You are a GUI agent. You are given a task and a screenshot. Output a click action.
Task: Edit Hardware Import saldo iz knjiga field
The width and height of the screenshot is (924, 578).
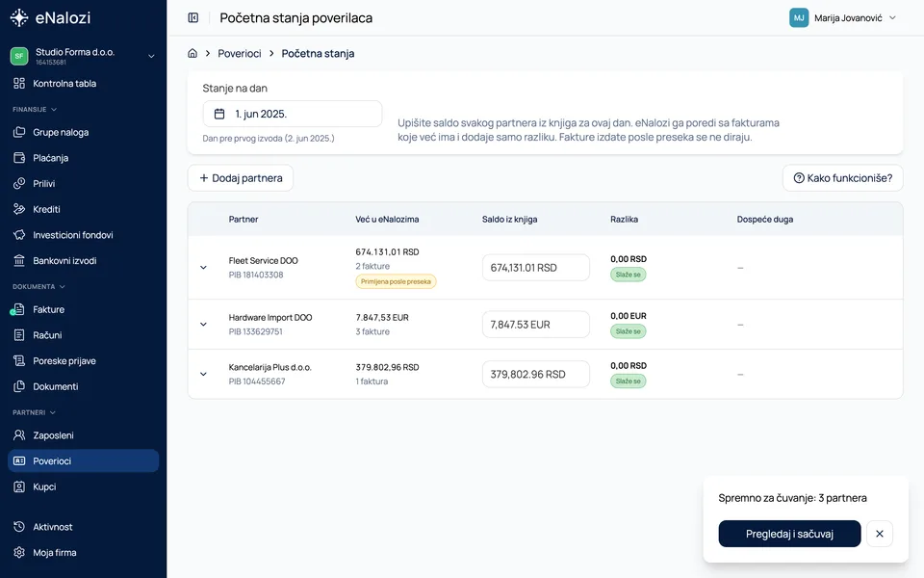pos(536,325)
